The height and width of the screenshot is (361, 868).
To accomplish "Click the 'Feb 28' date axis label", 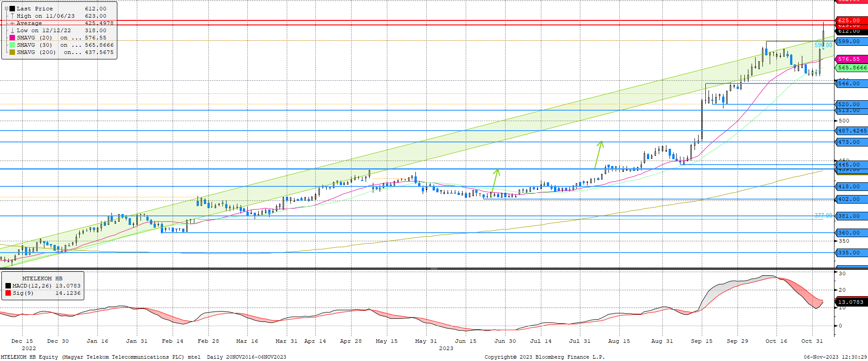I will point(208,341).
